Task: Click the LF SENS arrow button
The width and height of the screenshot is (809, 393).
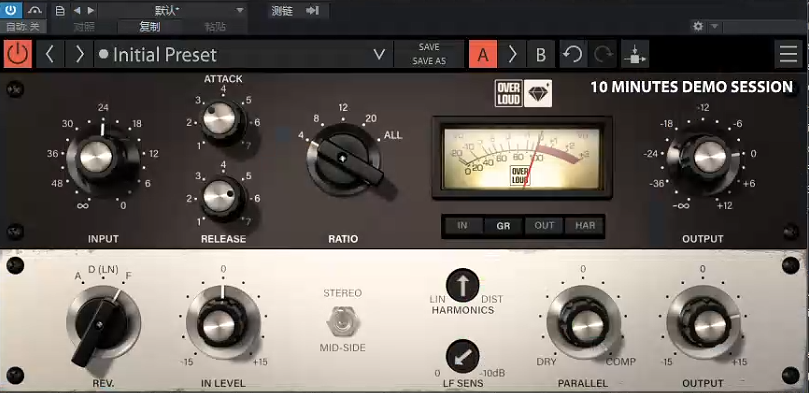Action: tap(462, 356)
